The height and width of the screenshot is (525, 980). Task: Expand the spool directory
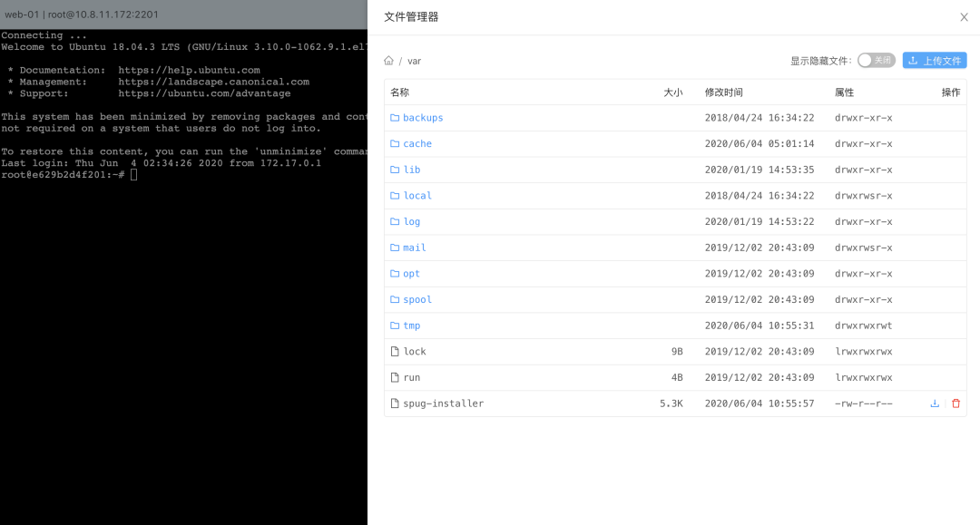click(x=416, y=299)
